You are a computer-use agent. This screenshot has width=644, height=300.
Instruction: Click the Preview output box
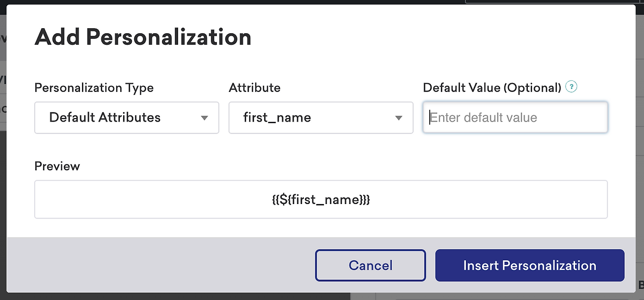click(151, 199)
